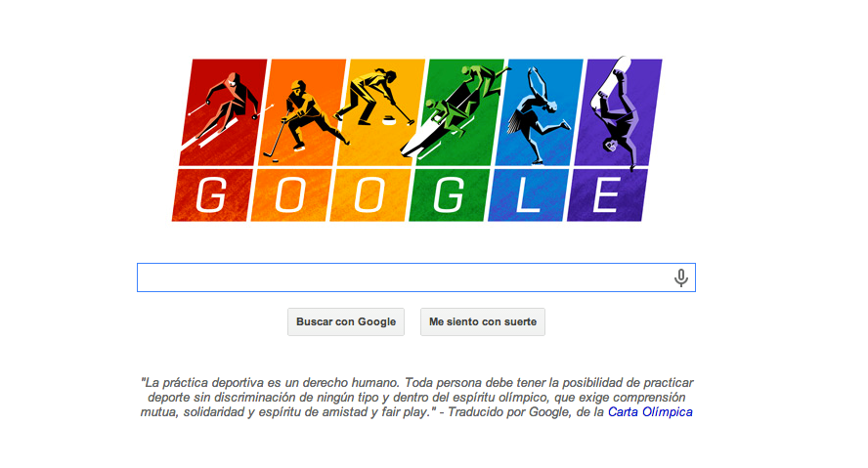
Task: Click the blue letter L tile
Action: (528, 195)
